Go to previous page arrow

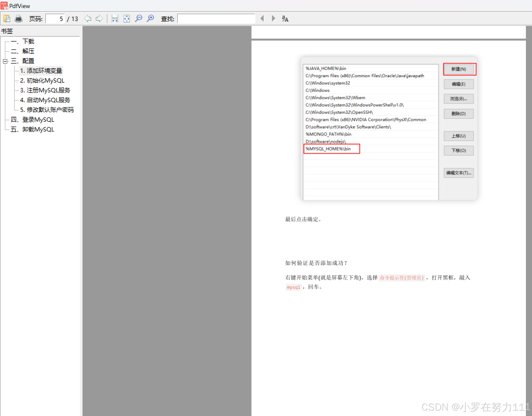click(88, 19)
